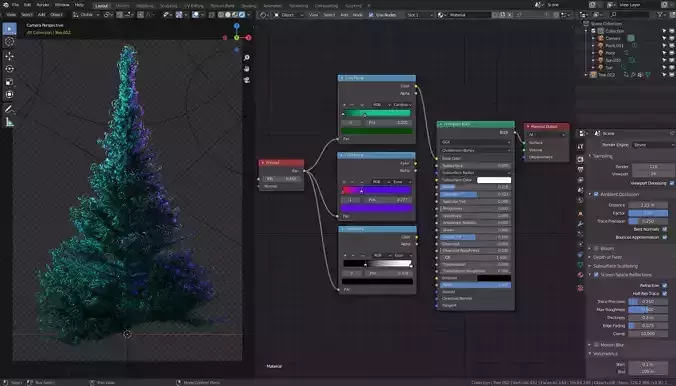Open the Render properties tab
This screenshot has height=386, width=676.
click(580, 160)
